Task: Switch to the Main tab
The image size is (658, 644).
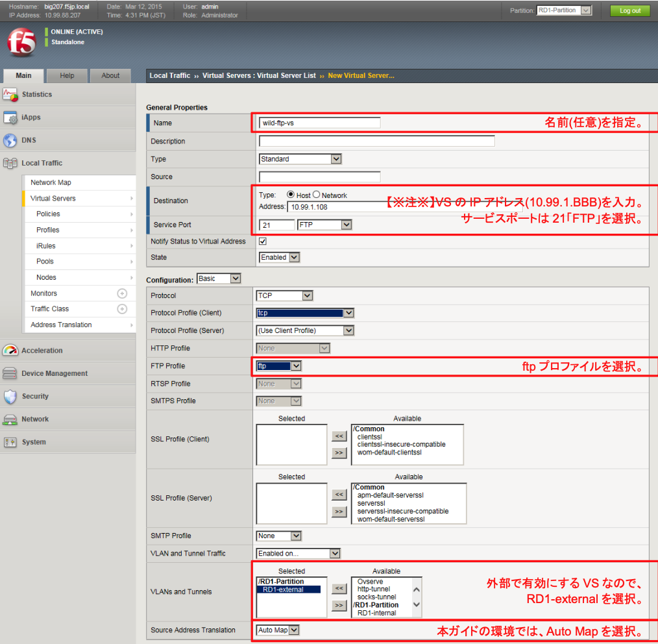Action: (23, 75)
